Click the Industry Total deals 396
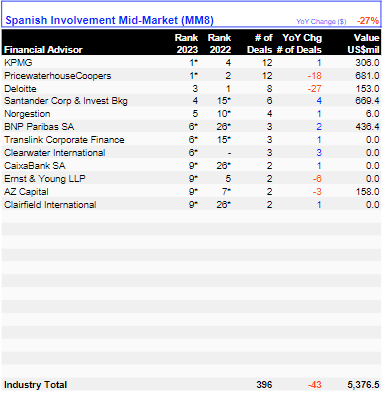Screen dimensions: 387x395 pyautogui.click(x=264, y=385)
